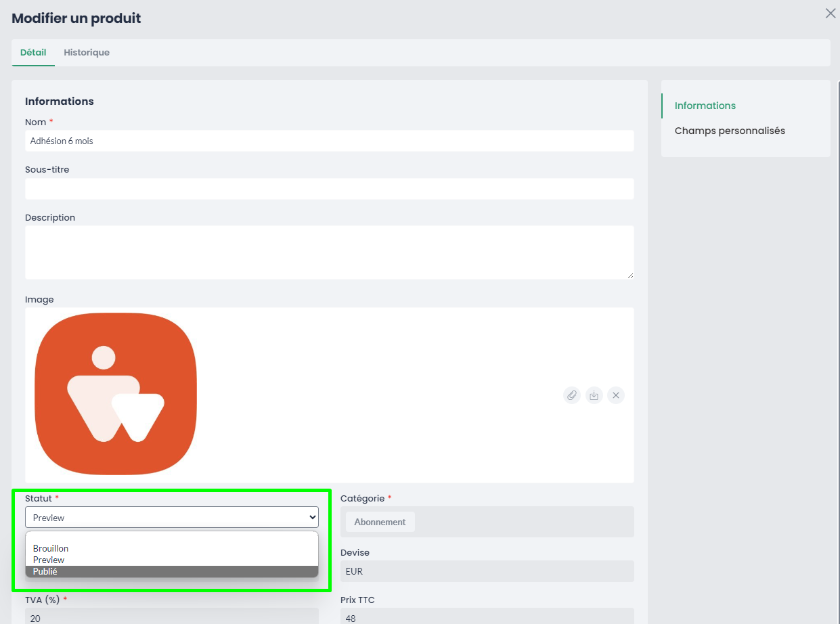Click the Nom field with Adhésion 6 mois
The image size is (840, 624).
tap(329, 141)
